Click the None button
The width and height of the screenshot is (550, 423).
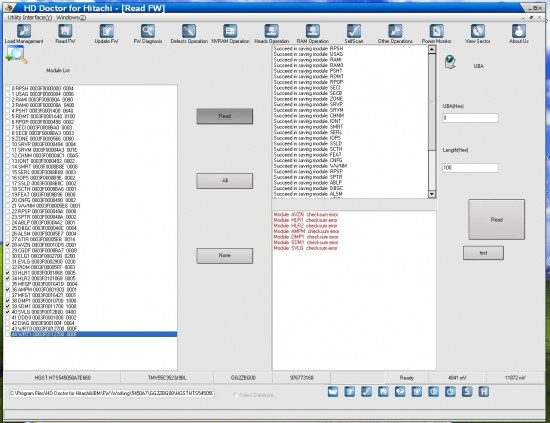point(224,256)
